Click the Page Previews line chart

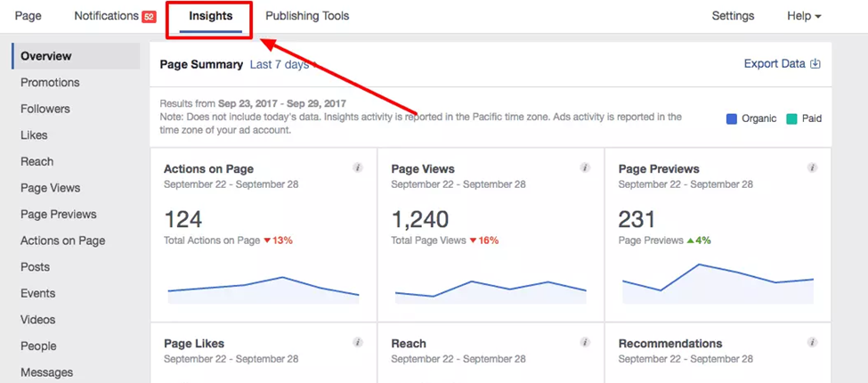point(718,283)
